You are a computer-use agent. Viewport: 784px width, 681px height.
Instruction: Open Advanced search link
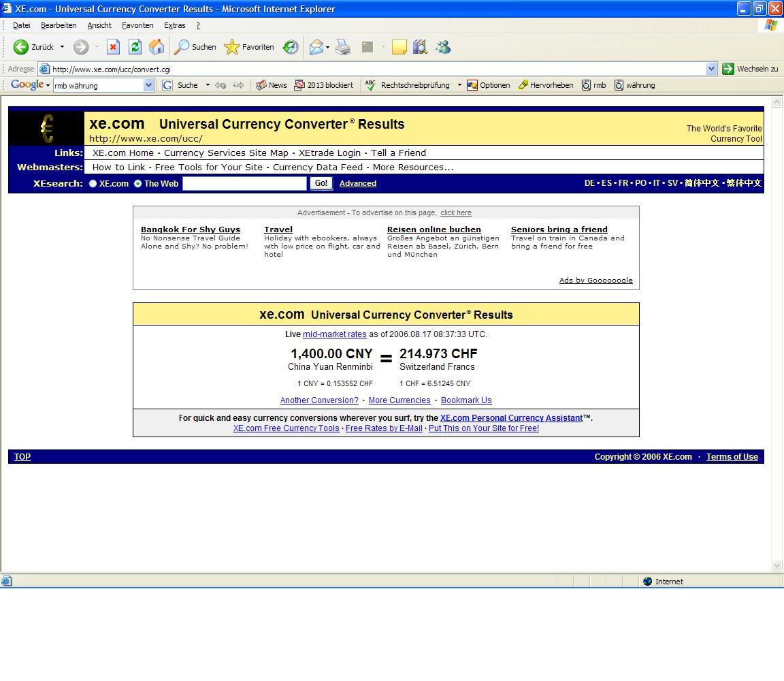click(x=358, y=184)
